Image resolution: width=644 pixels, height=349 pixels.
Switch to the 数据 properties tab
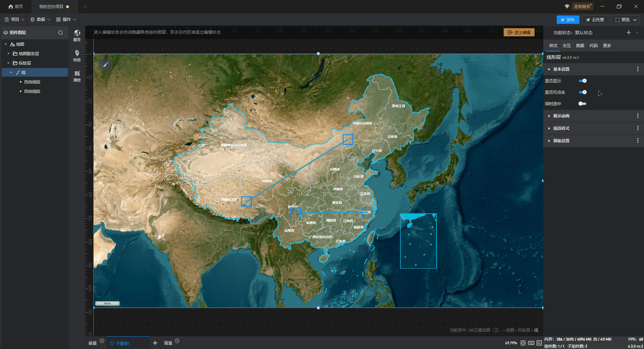coord(580,46)
